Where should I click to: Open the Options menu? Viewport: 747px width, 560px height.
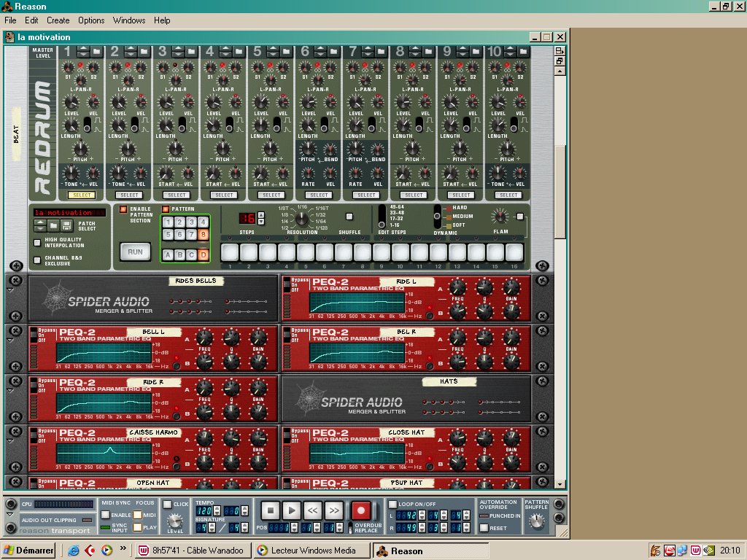click(x=91, y=20)
